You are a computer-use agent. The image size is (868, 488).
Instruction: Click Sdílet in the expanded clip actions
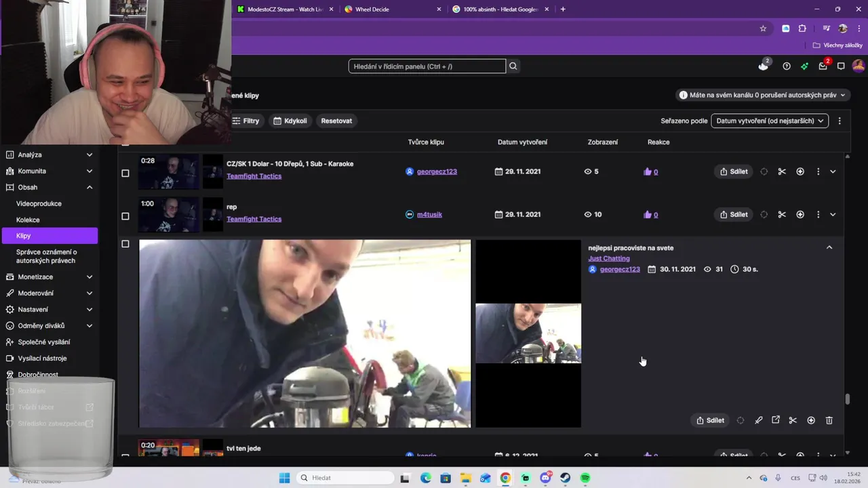[x=710, y=420]
